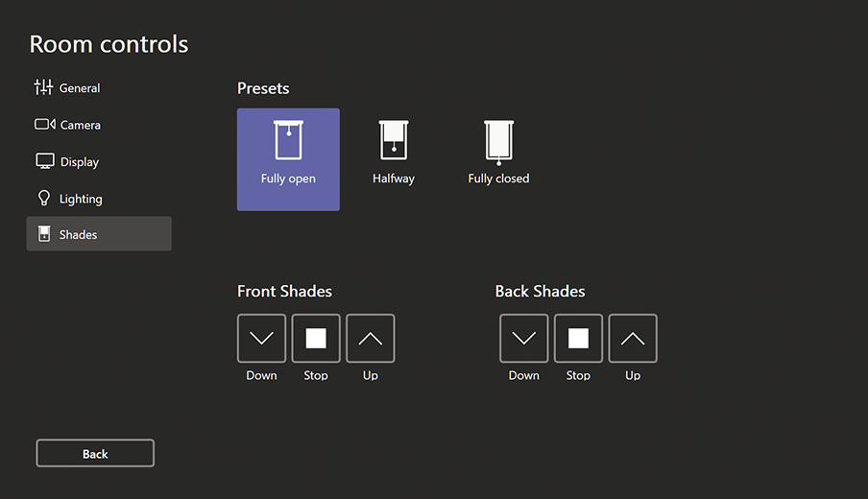868x499 pixels.
Task: Click the Room controls title
Action: pos(109,44)
